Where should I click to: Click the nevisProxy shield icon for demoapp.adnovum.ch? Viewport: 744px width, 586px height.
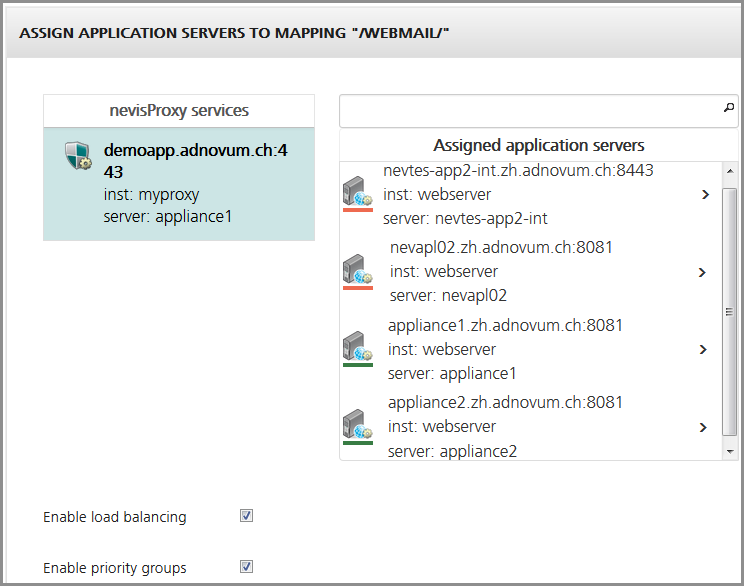click(x=78, y=155)
